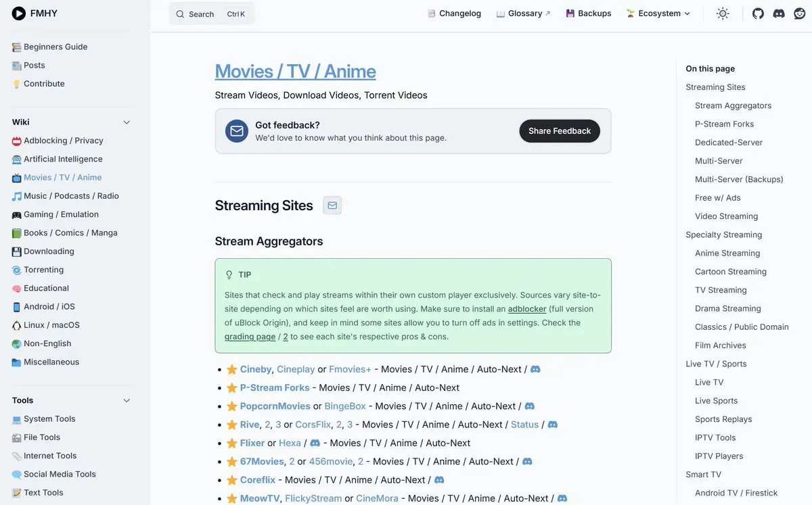This screenshot has width=812, height=505.
Task: Click the Backups floppy icon
Action: [x=570, y=14]
